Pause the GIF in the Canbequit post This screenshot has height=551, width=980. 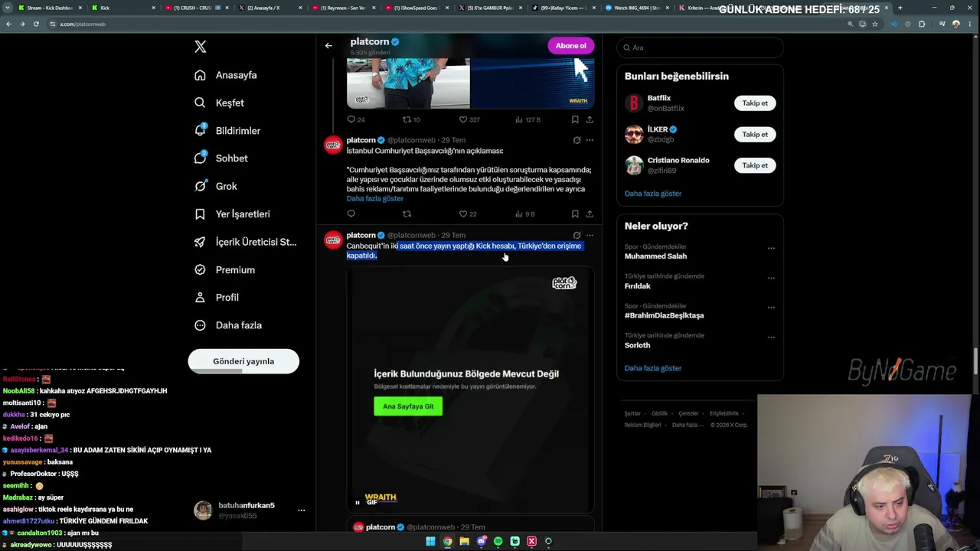358,502
